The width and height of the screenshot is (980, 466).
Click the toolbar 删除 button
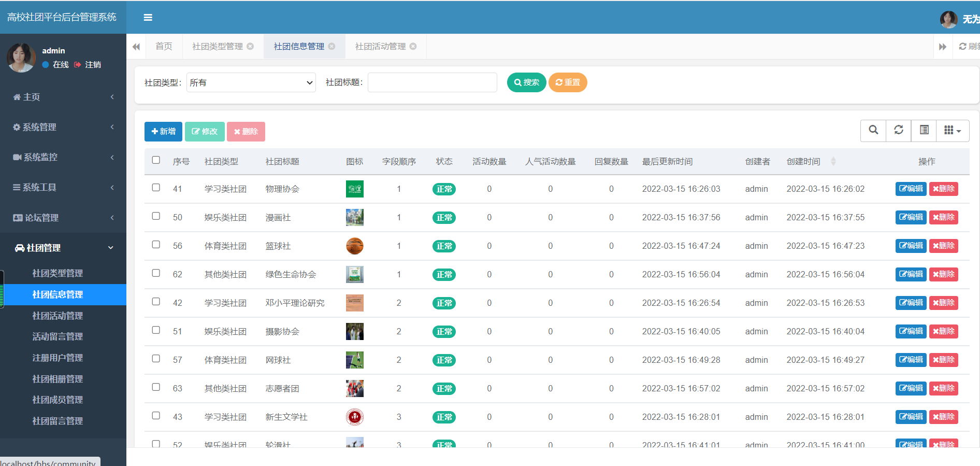pyautogui.click(x=246, y=132)
